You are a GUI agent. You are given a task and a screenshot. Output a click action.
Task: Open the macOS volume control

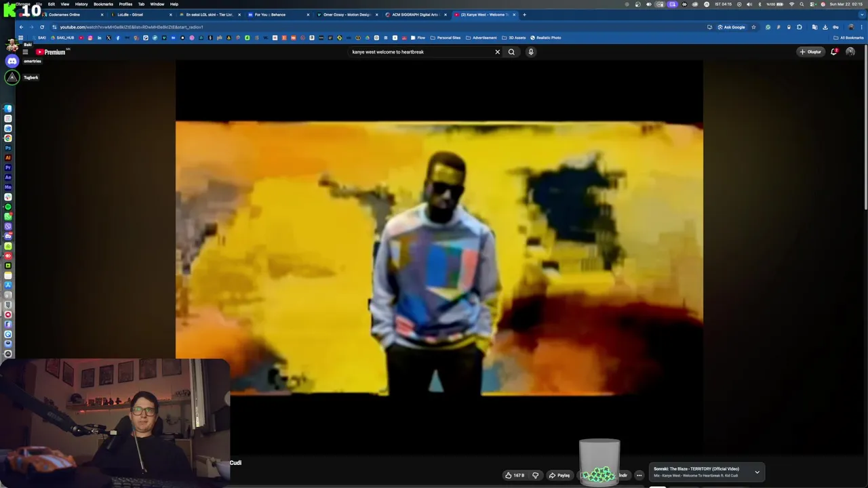749,4
